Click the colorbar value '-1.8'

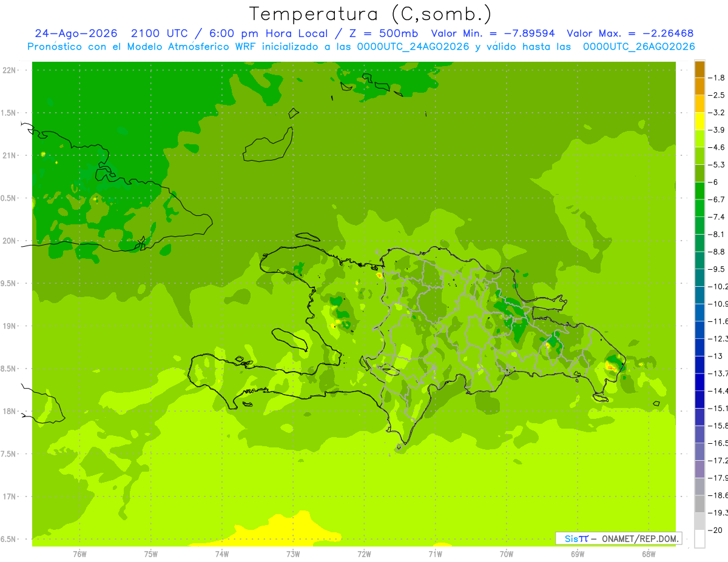716,78
